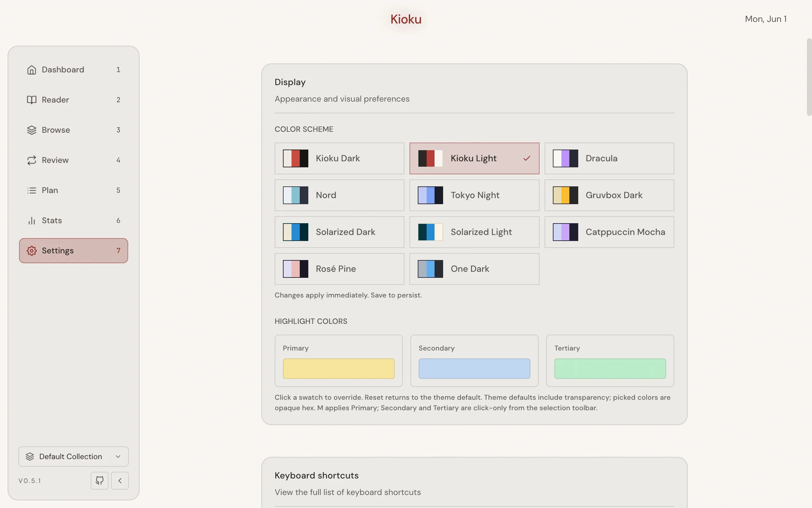Open the GitHub repository icon button
Image resolution: width=812 pixels, height=508 pixels.
99,480
